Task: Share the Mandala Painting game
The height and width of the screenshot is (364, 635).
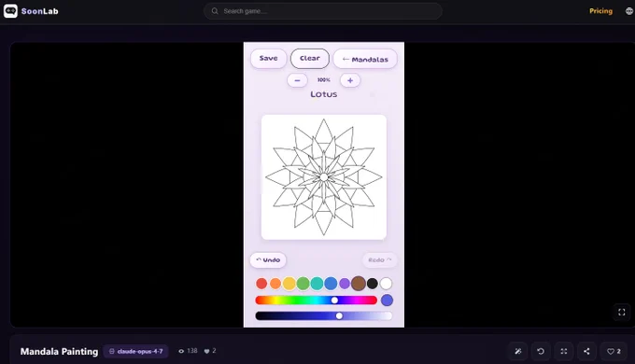Action: tap(586, 352)
